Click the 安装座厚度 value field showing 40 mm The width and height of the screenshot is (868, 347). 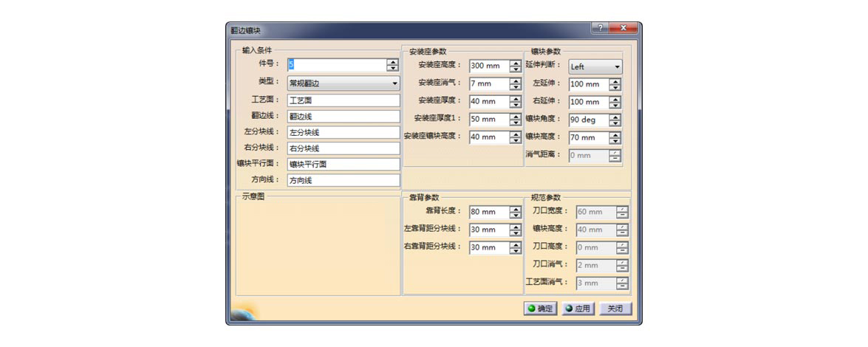[x=488, y=102]
